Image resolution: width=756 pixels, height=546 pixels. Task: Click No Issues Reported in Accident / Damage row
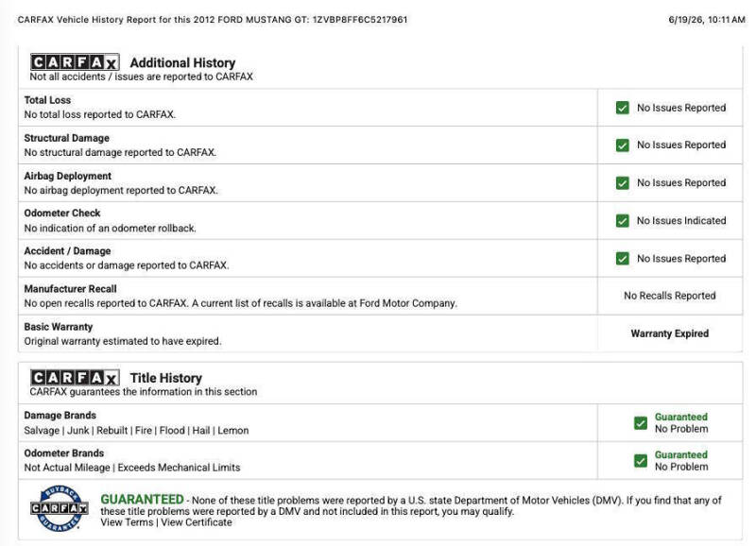point(681,259)
